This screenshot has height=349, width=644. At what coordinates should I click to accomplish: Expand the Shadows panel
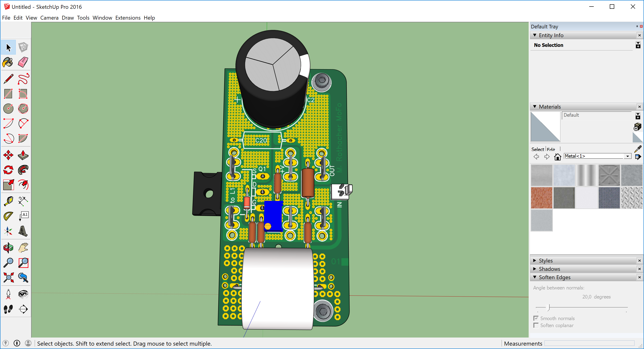(x=535, y=269)
